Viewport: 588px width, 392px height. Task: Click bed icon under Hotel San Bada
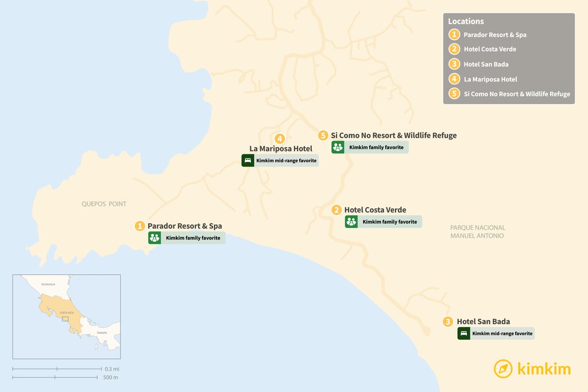463,333
